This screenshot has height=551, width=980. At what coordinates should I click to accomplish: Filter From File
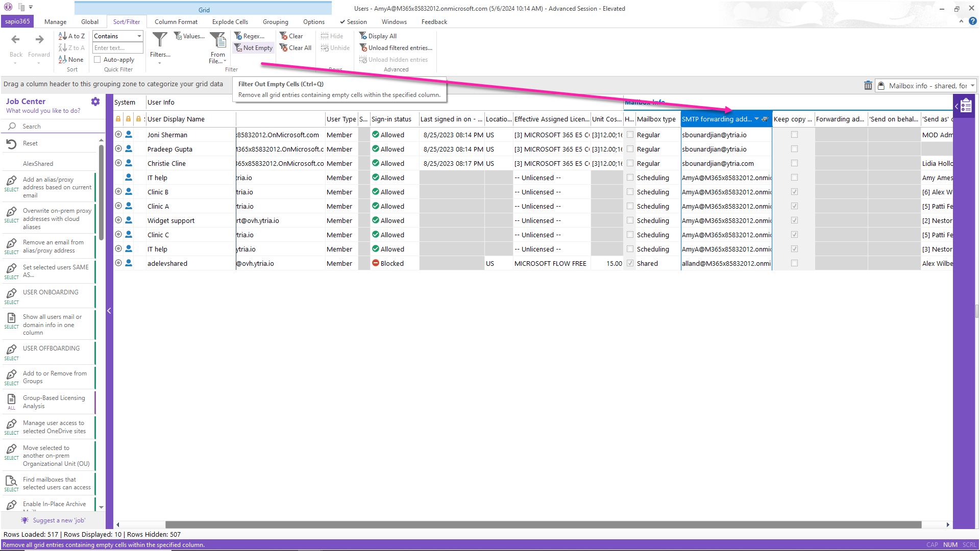[218, 48]
